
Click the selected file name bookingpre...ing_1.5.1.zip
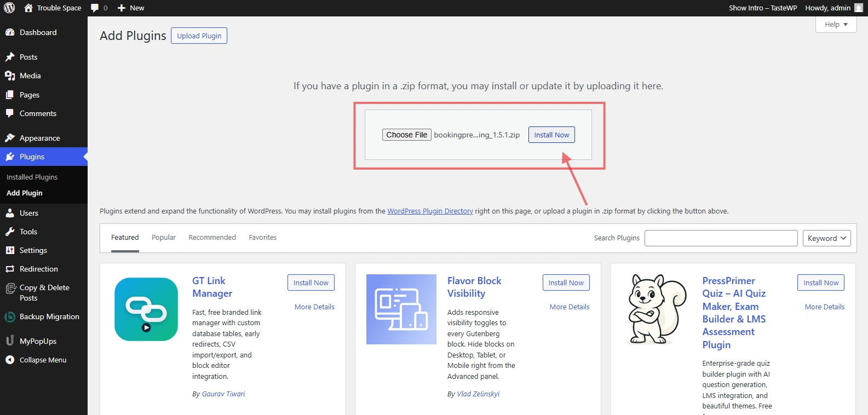477,135
